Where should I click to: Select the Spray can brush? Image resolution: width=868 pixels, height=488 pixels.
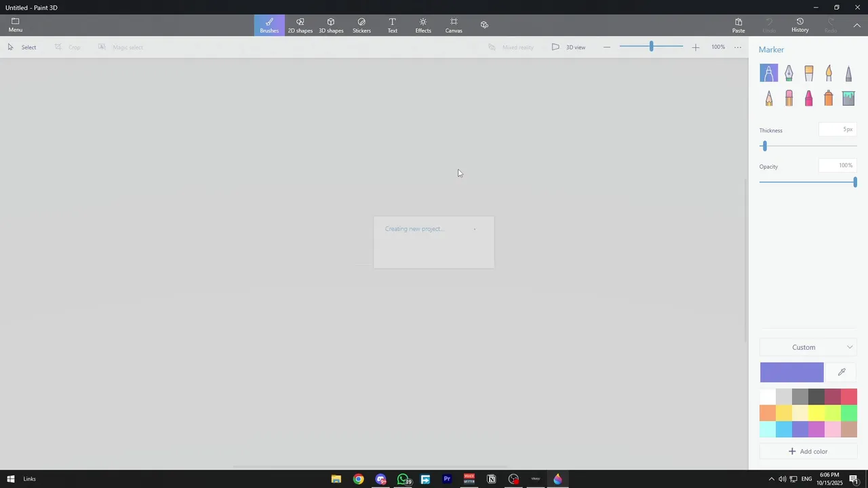(x=829, y=98)
